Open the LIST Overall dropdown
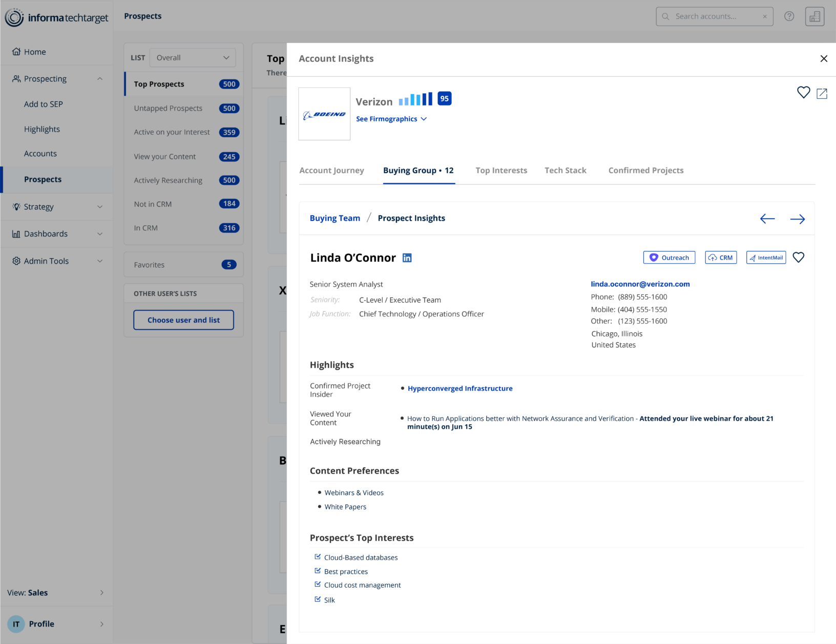This screenshot has height=644, width=836. pos(193,58)
